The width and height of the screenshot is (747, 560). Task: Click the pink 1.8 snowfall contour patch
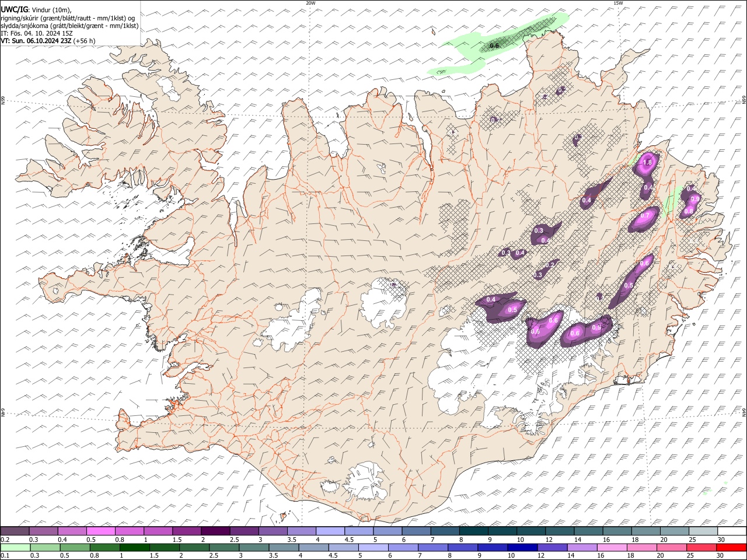click(x=646, y=165)
